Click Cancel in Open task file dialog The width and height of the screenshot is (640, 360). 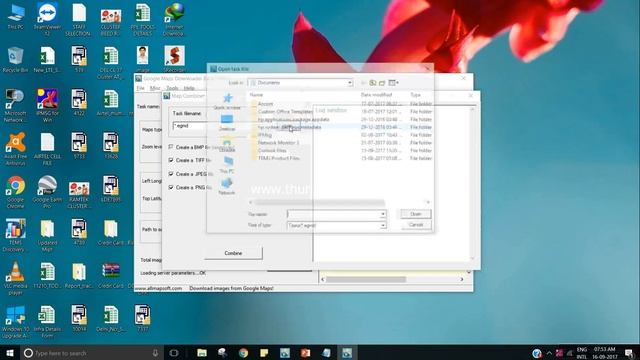point(416,225)
